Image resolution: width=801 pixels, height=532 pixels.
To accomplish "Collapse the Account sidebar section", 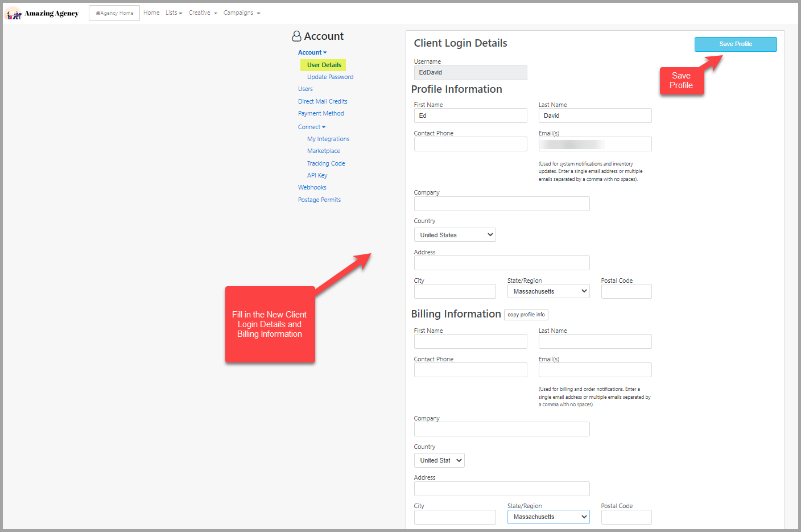I will (312, 52).
